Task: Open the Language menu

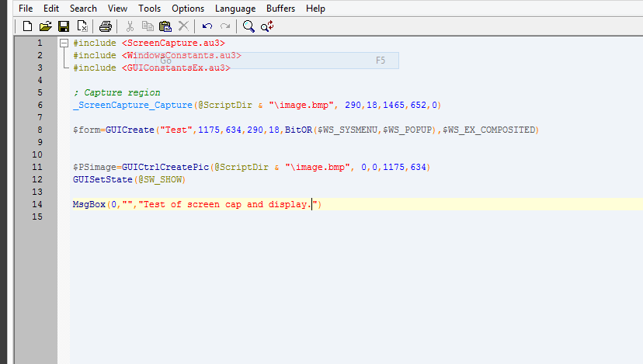Action: point(235,9)
